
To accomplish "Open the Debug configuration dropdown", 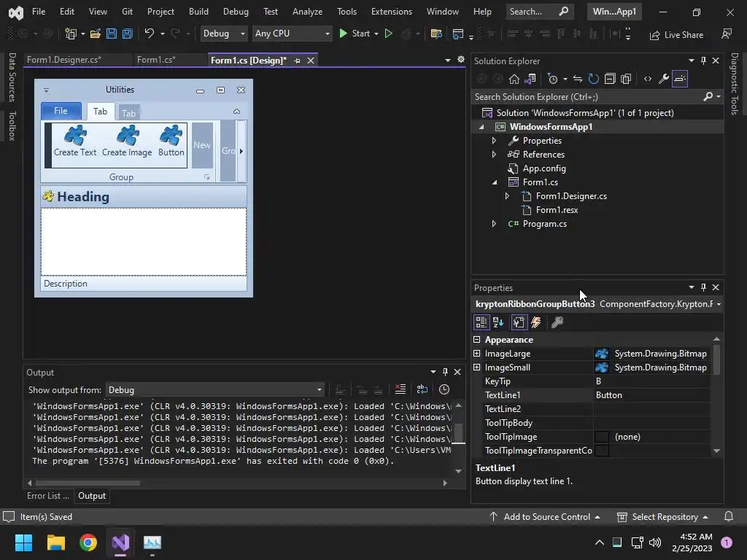I will click(223, 34).
